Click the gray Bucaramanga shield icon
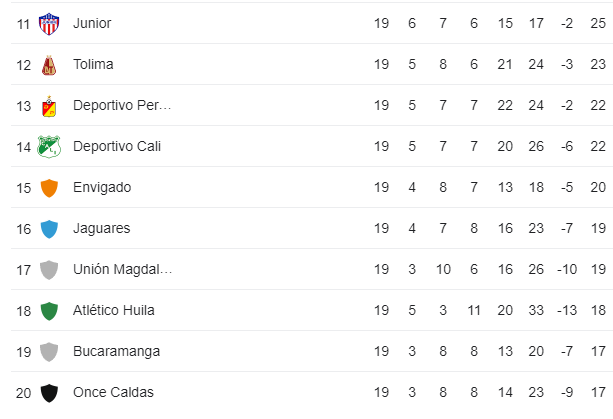The height and width of the screenshot is (419, 613). point(49,352)
